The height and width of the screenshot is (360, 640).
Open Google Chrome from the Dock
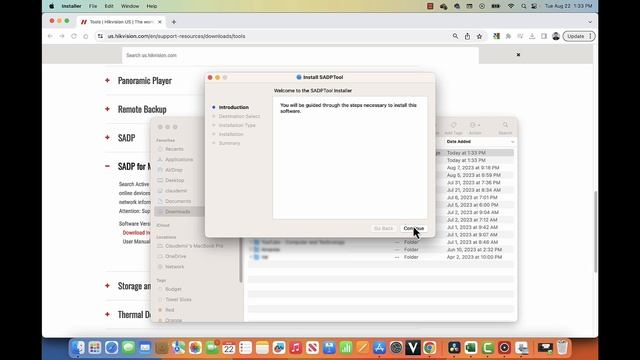coord(429,348)
